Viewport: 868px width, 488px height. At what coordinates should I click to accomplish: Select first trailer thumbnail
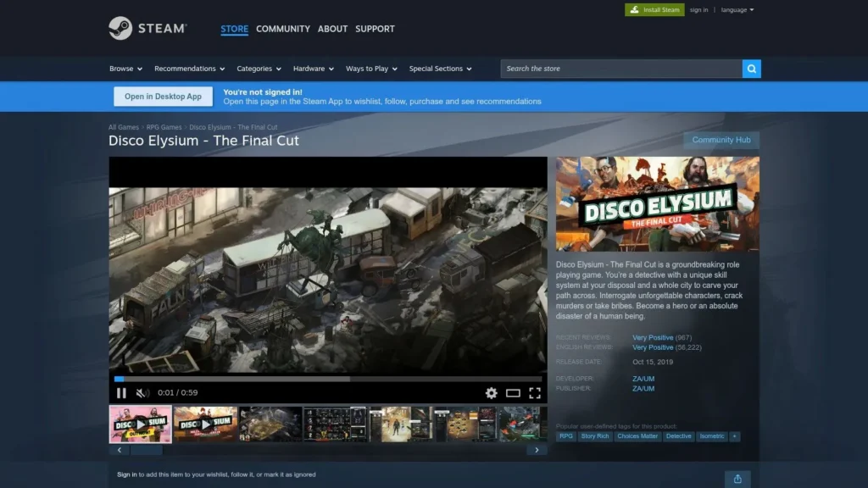coord(141,424)
